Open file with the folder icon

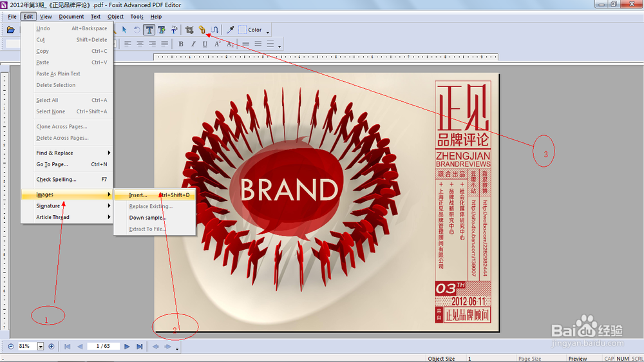pyautogui.click(x=11, y=30)
